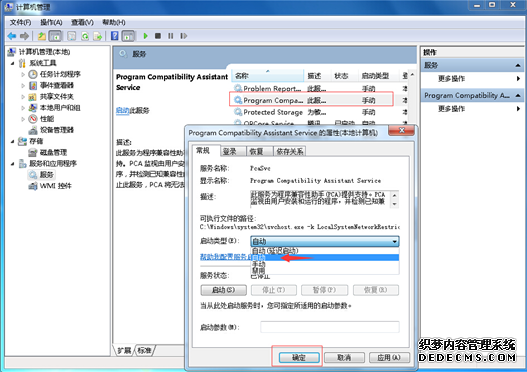Choose 自动(延迟启动) from the dropdown list

click(x=325, y=251)
